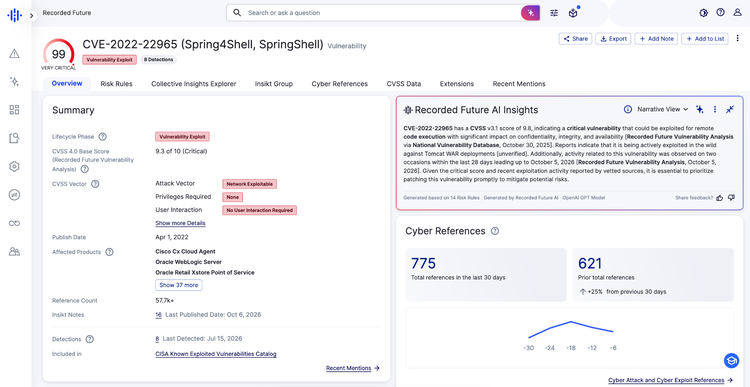Click the Vulnerability Exploit tag under the title
This screenshot has width=750, height=387.
[110, 60]
